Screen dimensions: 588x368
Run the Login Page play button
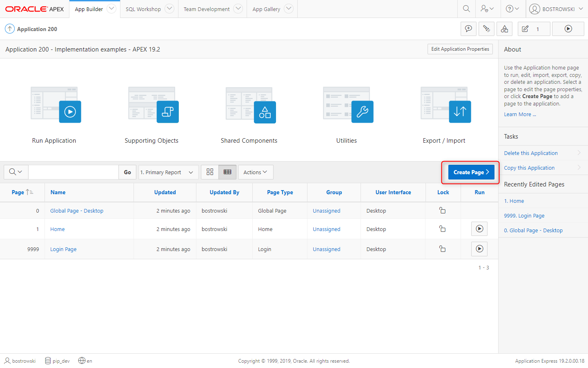click(x=479, y=249)
